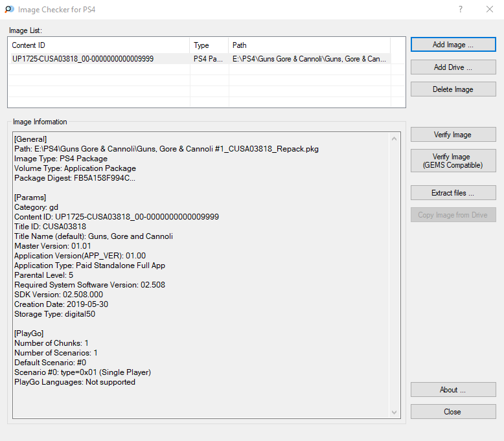Dismiss the dialog with Close button
504x441 pixels.
click(453, 411)
